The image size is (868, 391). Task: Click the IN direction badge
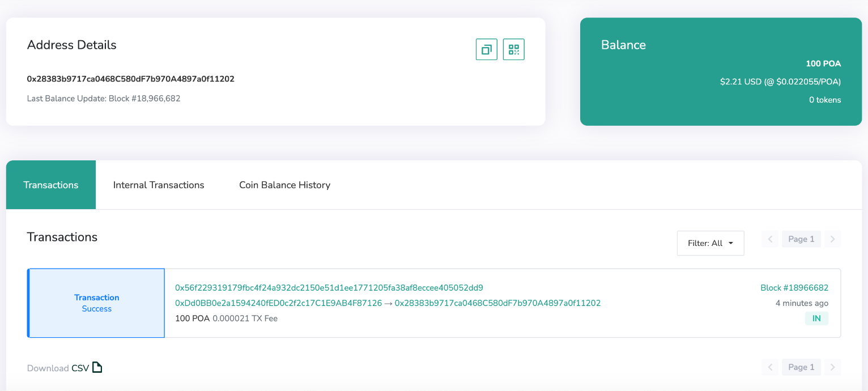(816, 318)
